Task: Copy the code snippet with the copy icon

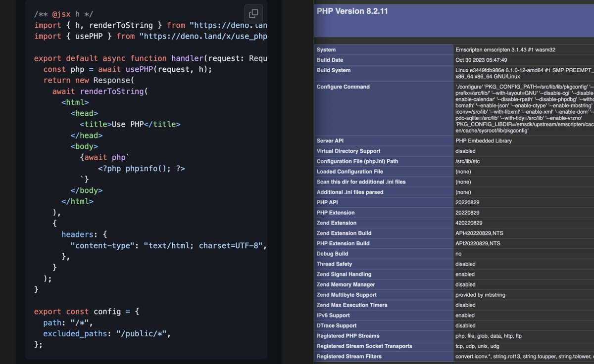Action: pos(253,14)
